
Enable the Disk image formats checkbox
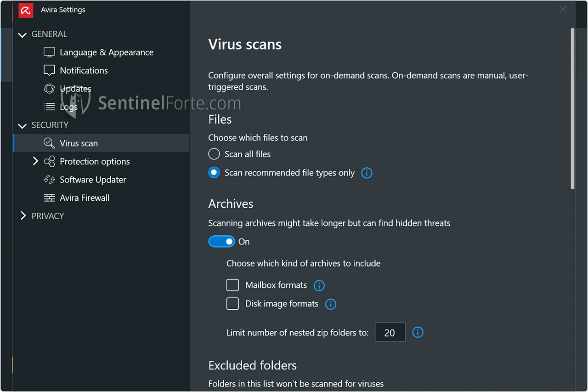pos(232,304)
